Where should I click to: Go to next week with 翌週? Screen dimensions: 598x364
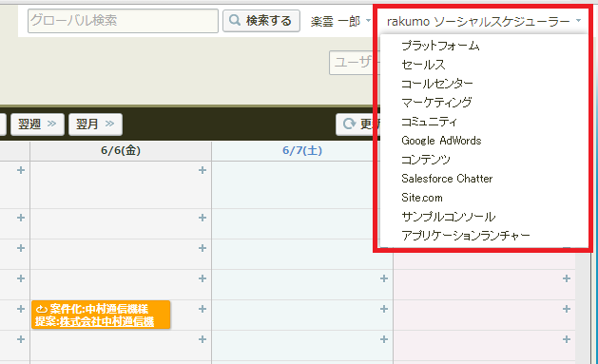pyautogui.click(x=37, y=125)
